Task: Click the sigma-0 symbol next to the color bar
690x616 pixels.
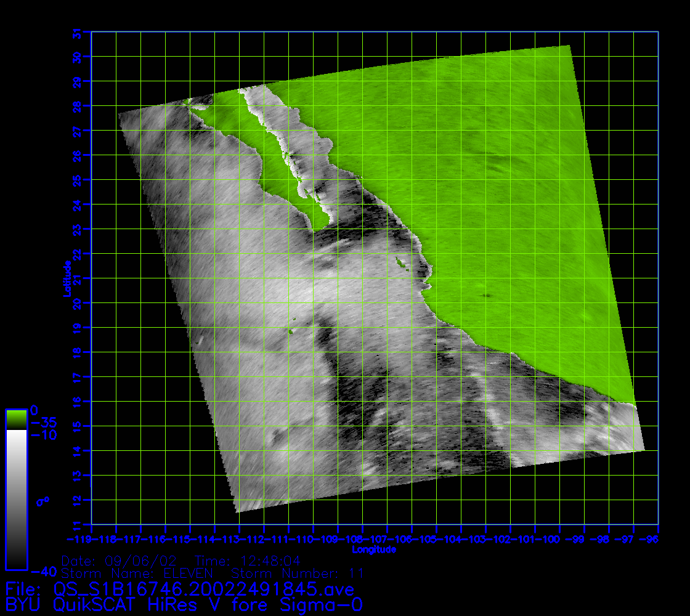Action: coord(43,501)
